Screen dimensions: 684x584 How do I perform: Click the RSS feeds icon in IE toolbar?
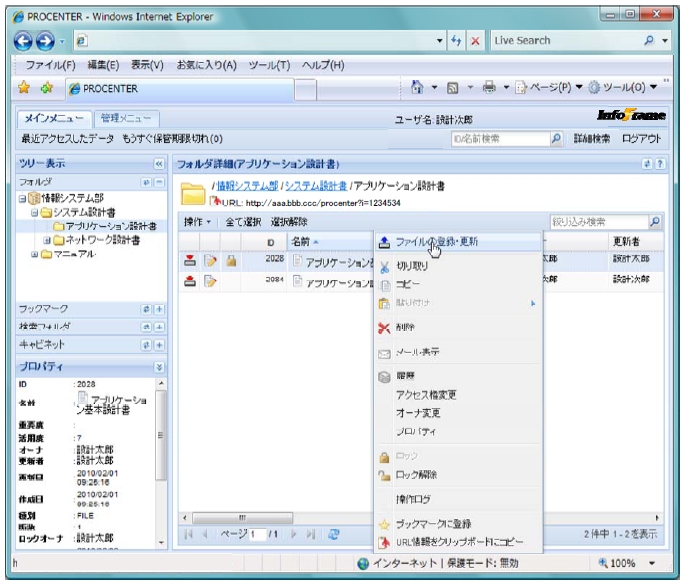[453, 88]
